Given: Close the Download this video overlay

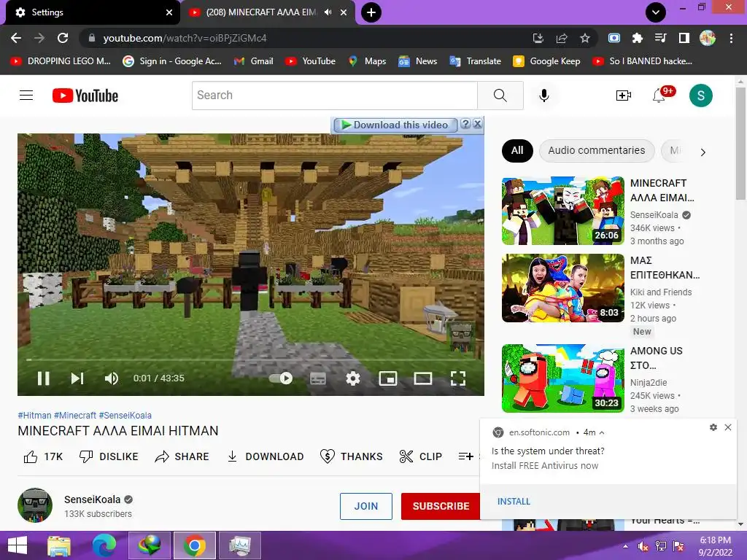Looking at the screenshot, I should (477, 124).
